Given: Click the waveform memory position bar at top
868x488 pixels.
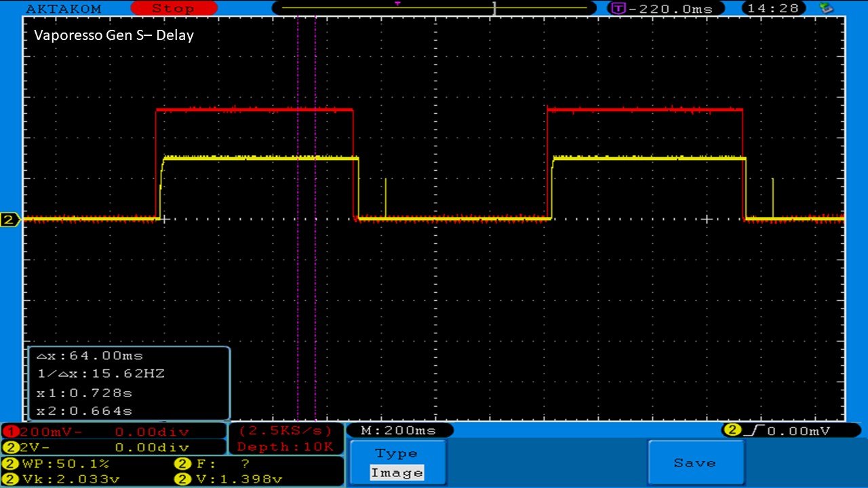Looking at the screenshot, I should [x=434, y=8].
